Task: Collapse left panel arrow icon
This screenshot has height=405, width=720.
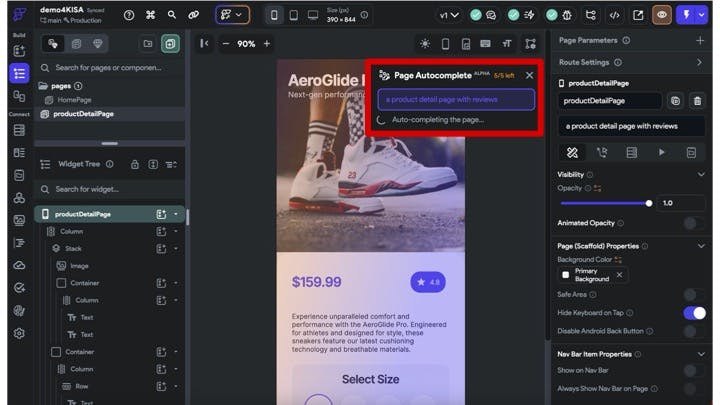Action: click(x=204, y=44)
